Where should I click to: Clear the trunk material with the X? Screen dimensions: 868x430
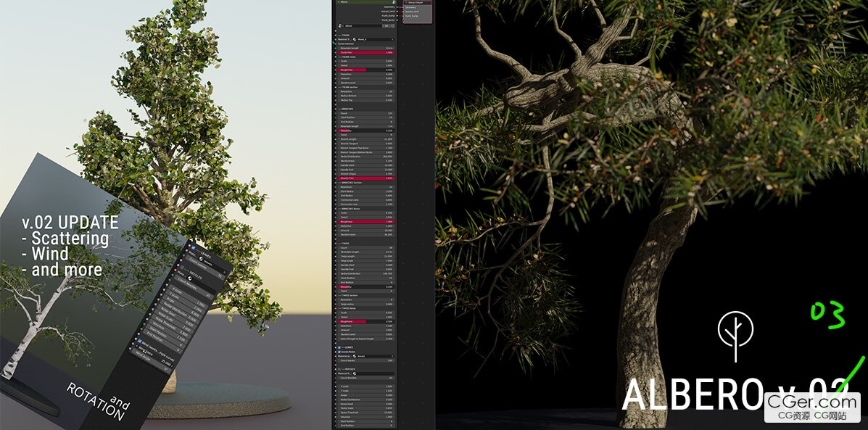point(392,39)
